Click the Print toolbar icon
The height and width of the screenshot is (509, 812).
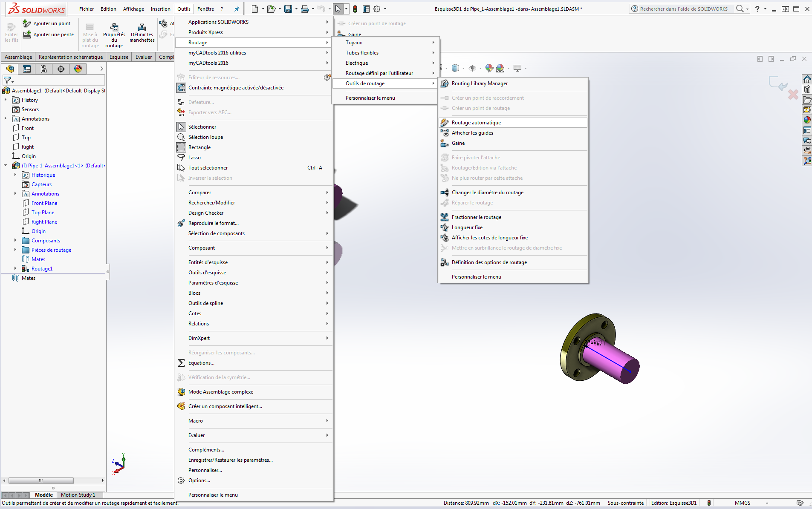coord(305,9)
